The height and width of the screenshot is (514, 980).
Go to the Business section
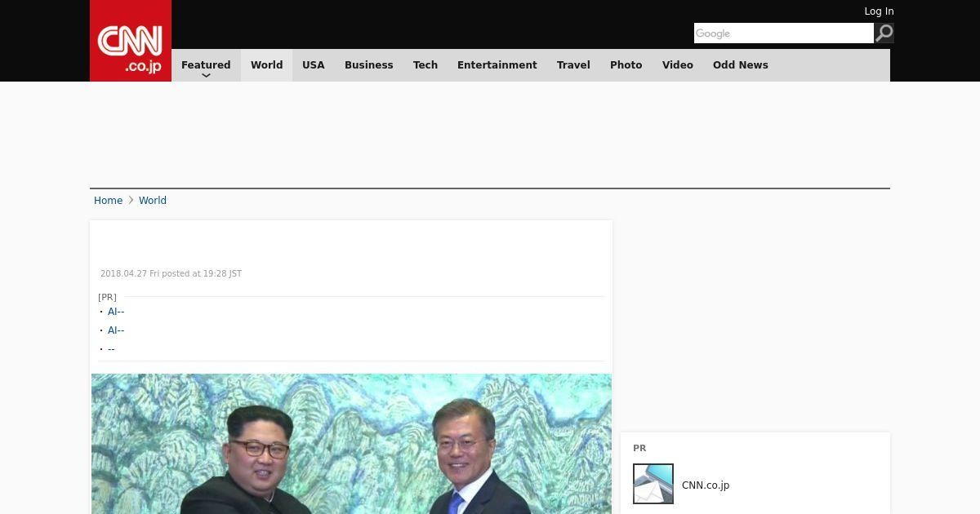pyautogui.click(x=369, y=65)
